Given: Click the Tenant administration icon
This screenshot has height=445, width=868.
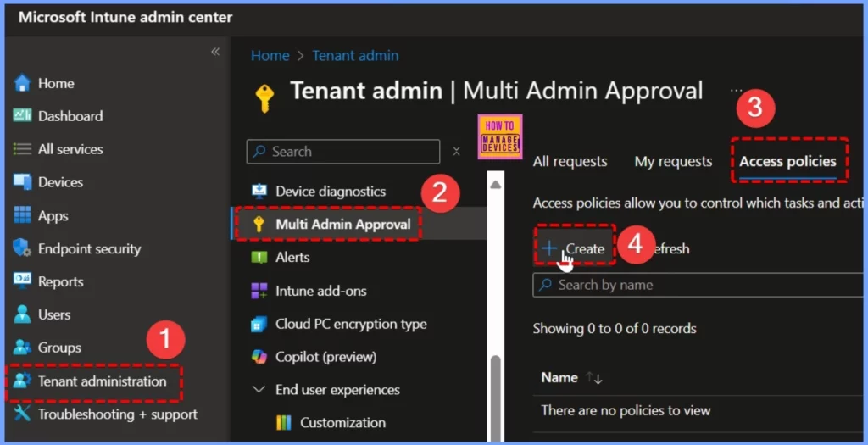Looking at the screenshot, I should pyautogui.click(x=22, y=381).
